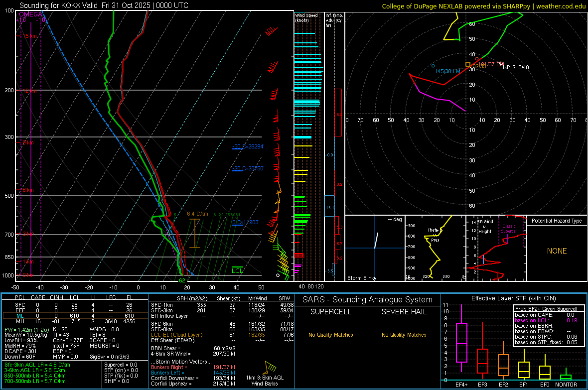Click the Storm Slinky label

(x=361, y=278)
